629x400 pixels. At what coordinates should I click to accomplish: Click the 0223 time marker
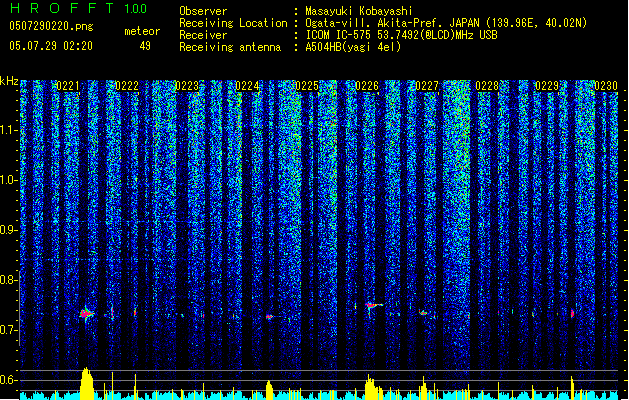(x=187, y=86)
